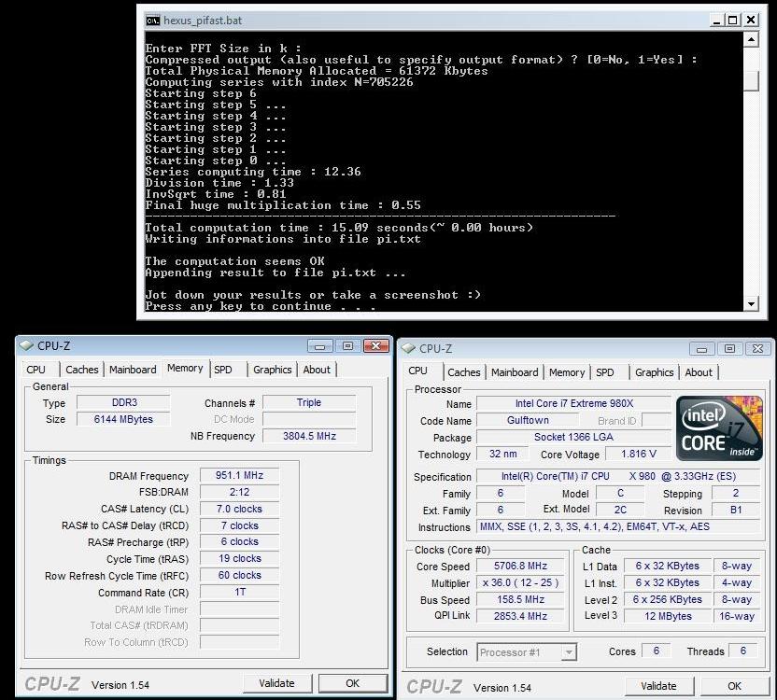777x700 pixels.
Task: Select the CPU tab in the right CPU-Z window
Action: point(417,371)
